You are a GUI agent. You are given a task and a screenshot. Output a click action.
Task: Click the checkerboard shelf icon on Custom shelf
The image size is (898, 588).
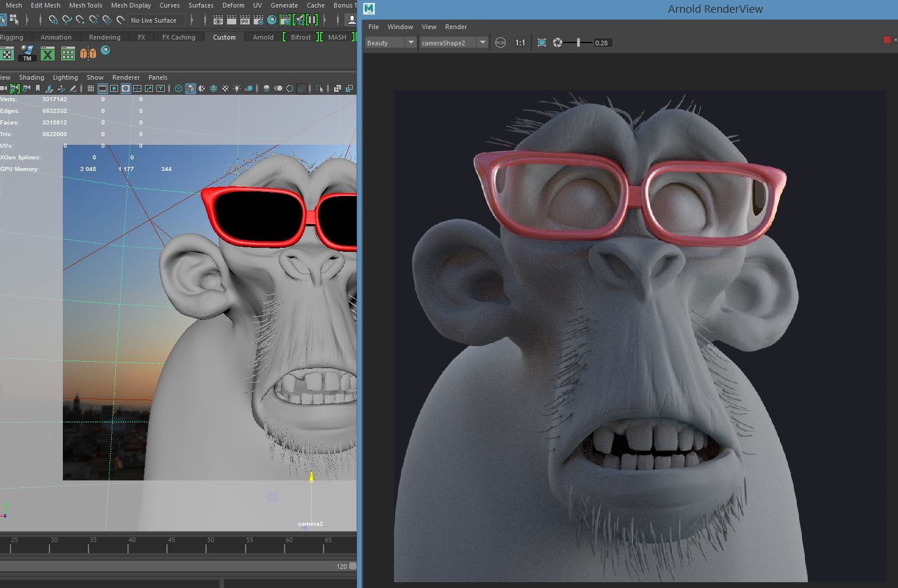click(x=7, y=54)
